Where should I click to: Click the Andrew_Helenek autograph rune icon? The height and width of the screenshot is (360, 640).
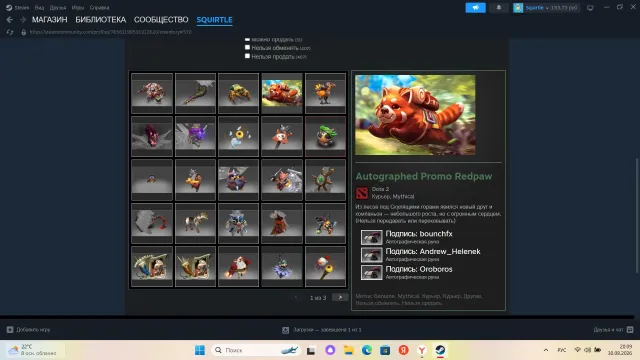coord(371,255)
